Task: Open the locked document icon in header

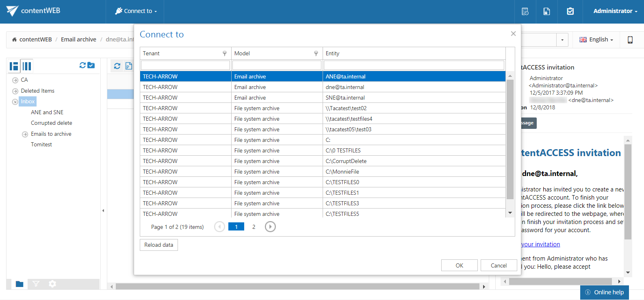Action: click(x=547, y=11)
